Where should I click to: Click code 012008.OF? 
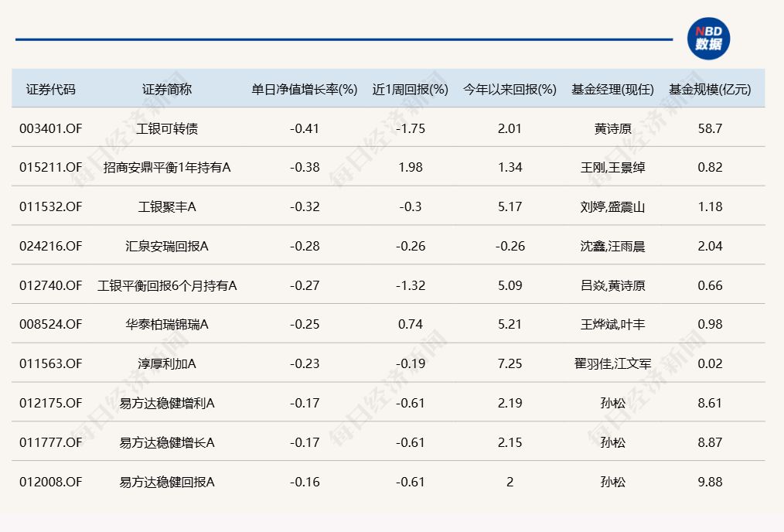50,482
